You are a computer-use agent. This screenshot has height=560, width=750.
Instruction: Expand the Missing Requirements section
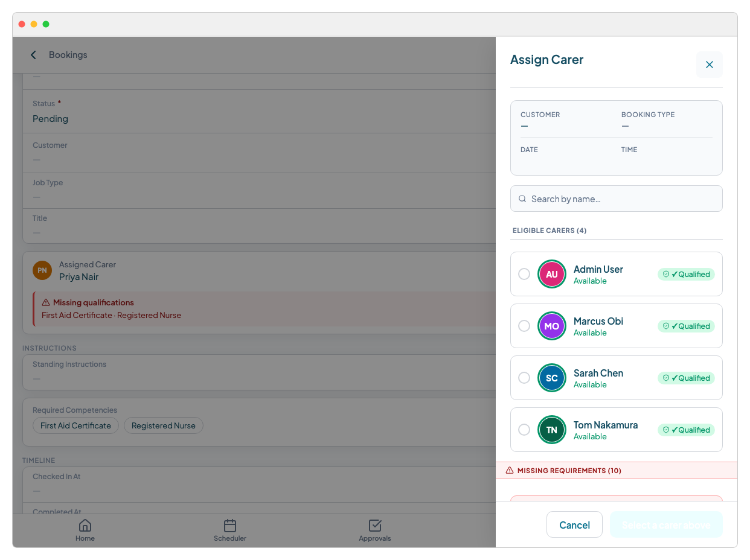569,470
